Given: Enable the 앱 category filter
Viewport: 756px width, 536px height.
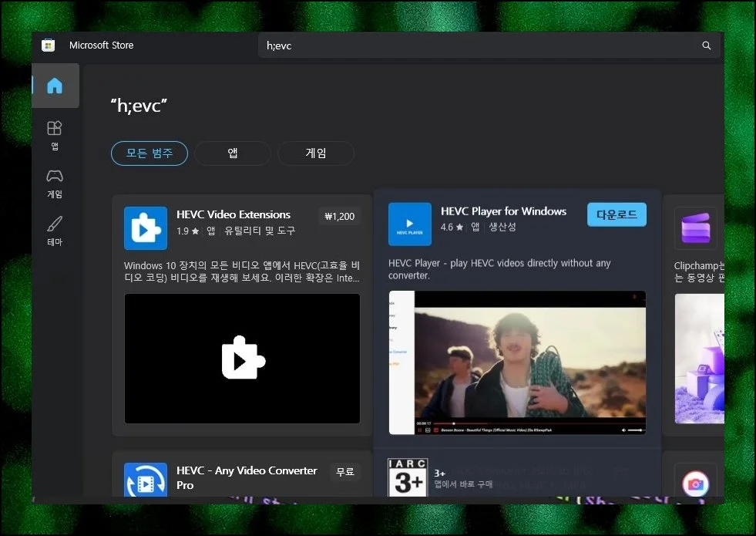Looking at the screenshot, I should 232,153.
